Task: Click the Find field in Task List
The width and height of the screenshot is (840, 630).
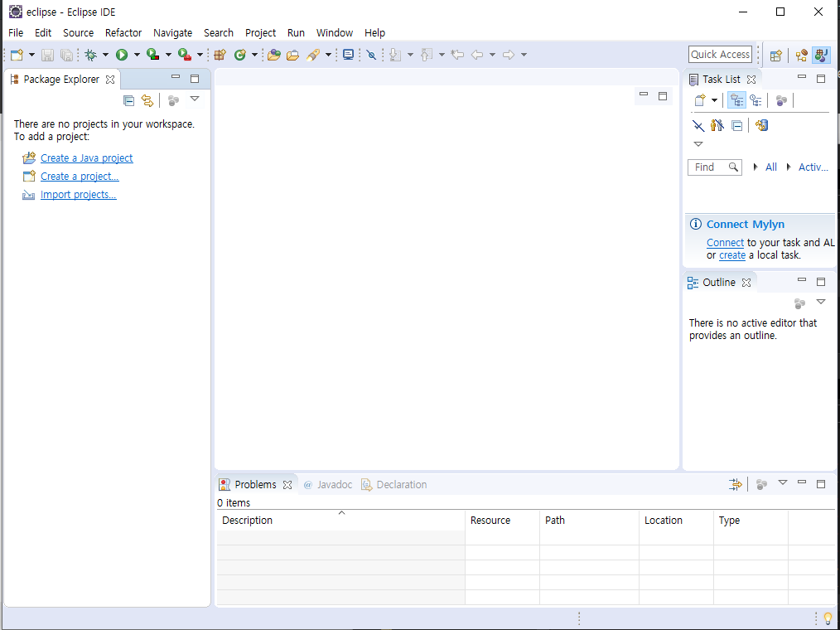Action: pyautogui.click(x=715, y=167)
